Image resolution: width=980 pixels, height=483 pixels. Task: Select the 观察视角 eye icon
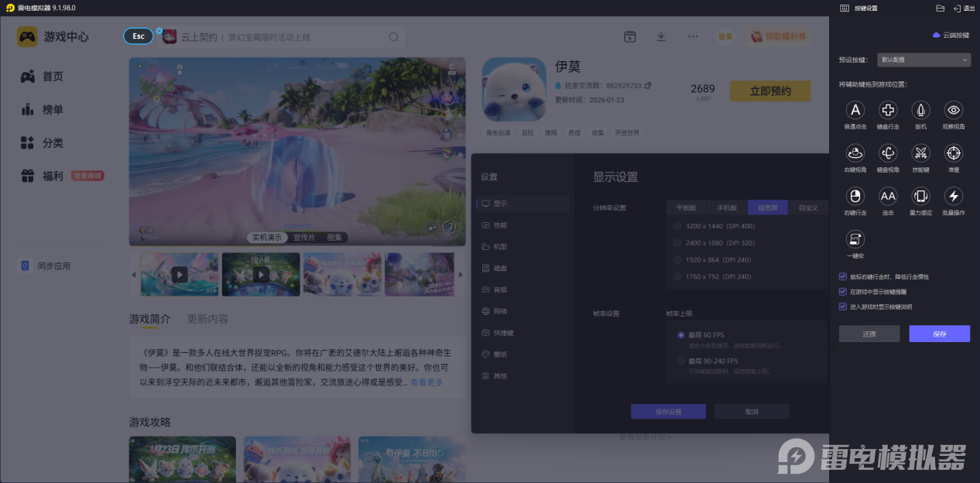(x=954, y=110)
